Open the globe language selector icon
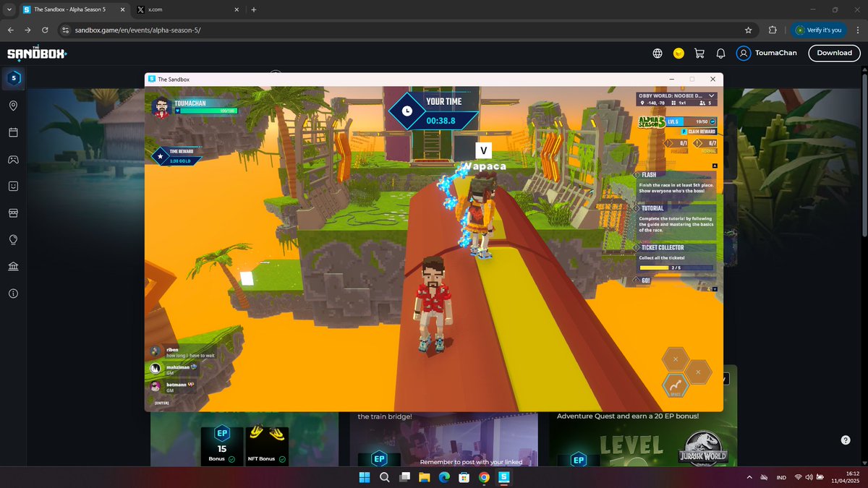Viewport: 868px width, 488px height. pos(657,53)
